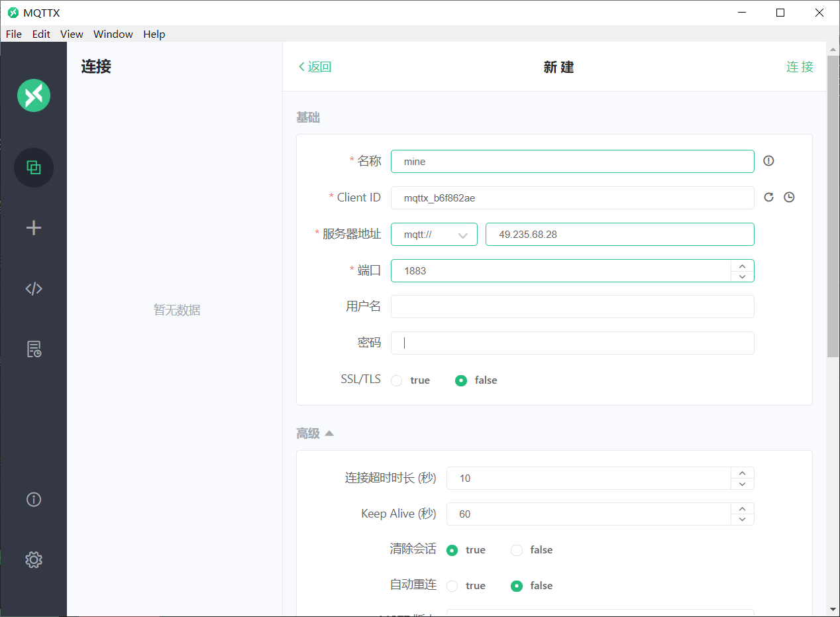Refresh the Client ID with the reload icon
This screenshot has height=617, width=840.
point(768,197)
